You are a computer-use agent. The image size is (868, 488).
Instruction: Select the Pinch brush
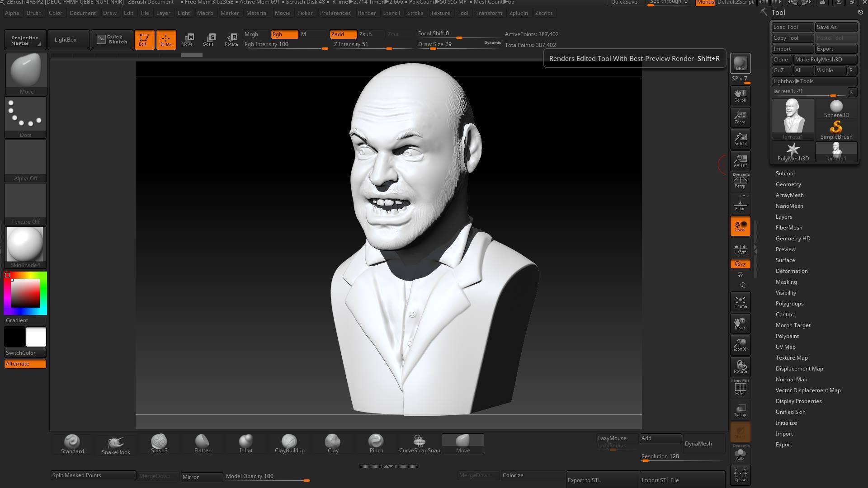(376, 444)
